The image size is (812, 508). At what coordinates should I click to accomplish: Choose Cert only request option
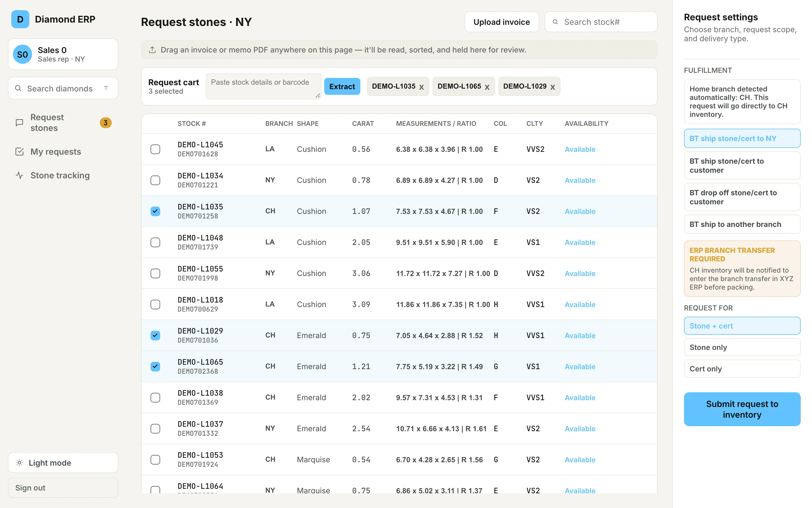click(x=742, y=369)
